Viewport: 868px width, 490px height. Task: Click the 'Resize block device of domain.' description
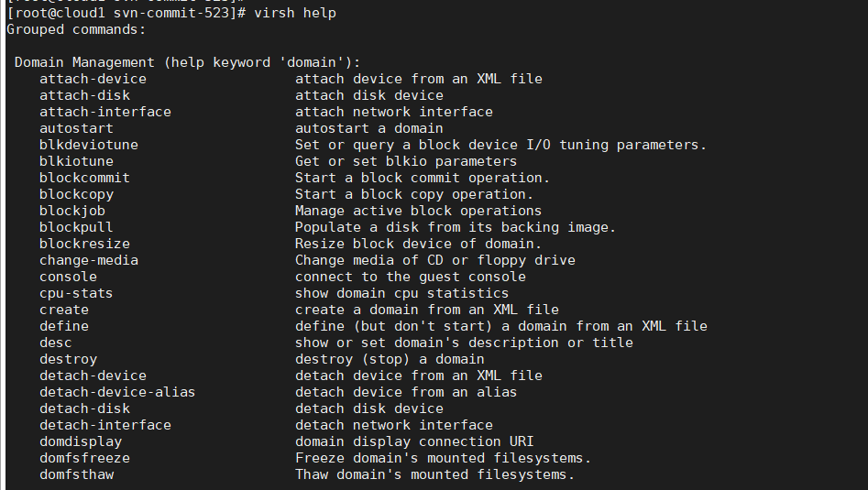tap(418, 244)
